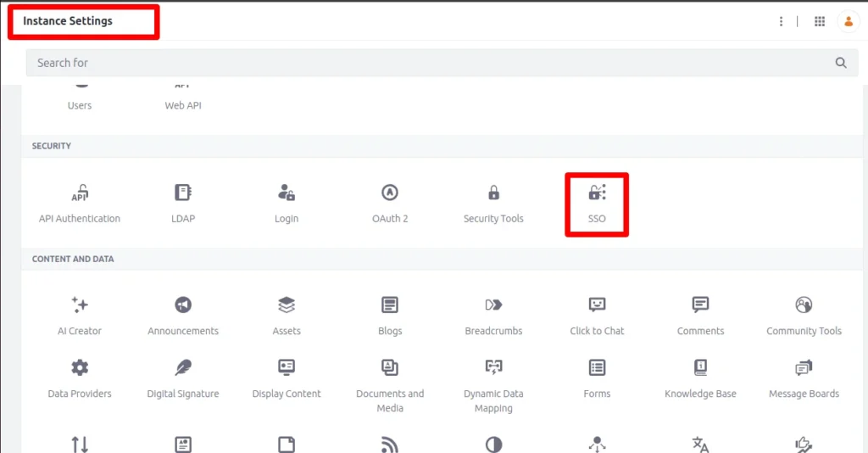Image resolution: width=868 pixels, height=453 pixels.
Task: Open the three-dot options menu
Action: click(x=781, y=21)
